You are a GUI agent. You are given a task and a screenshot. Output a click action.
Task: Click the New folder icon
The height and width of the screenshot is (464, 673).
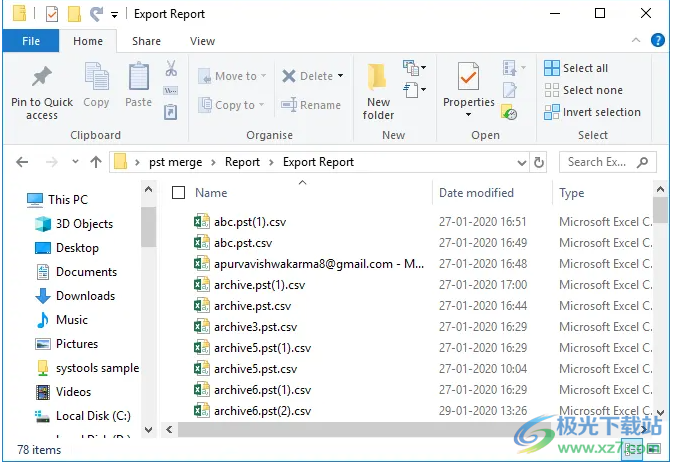click(x=378, y=78)
